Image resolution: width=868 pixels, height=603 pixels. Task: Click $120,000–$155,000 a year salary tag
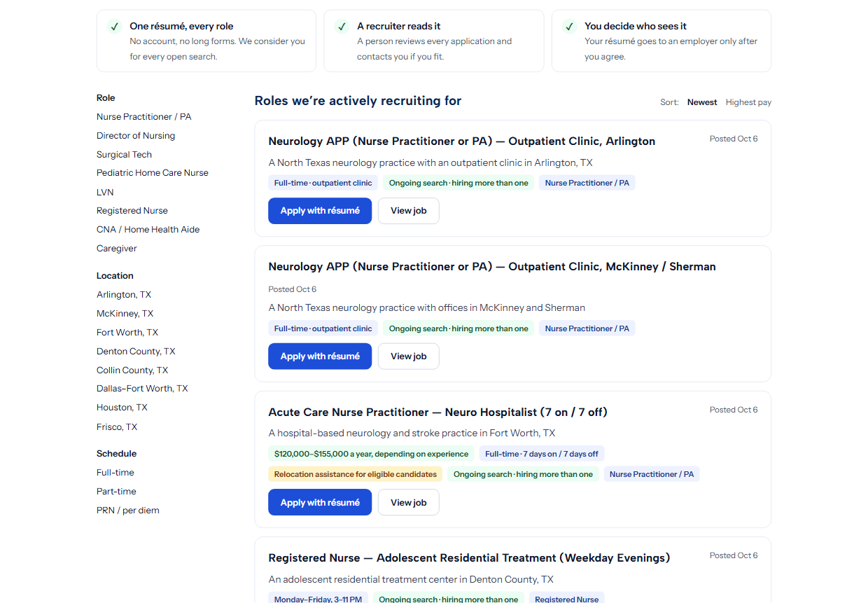(371, 454)
